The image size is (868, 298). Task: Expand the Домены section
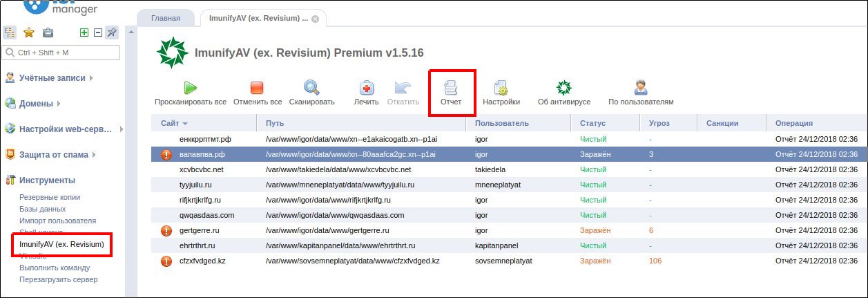(59, 104)
